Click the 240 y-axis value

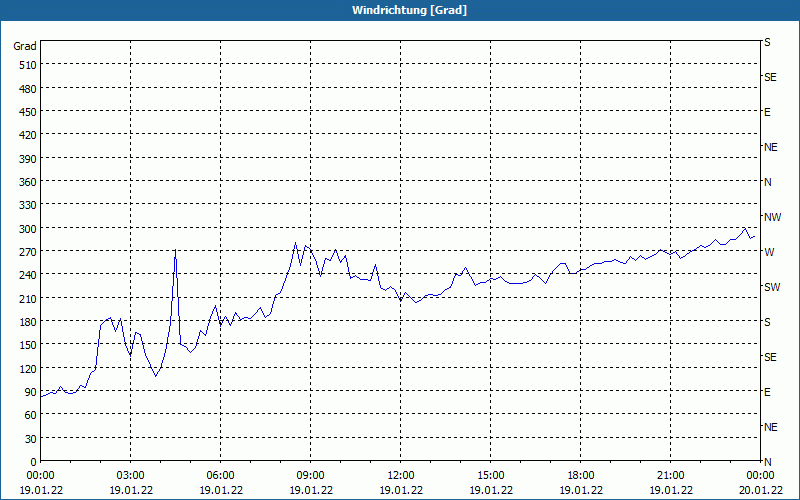pyautogui.click(x=28, y=275)
